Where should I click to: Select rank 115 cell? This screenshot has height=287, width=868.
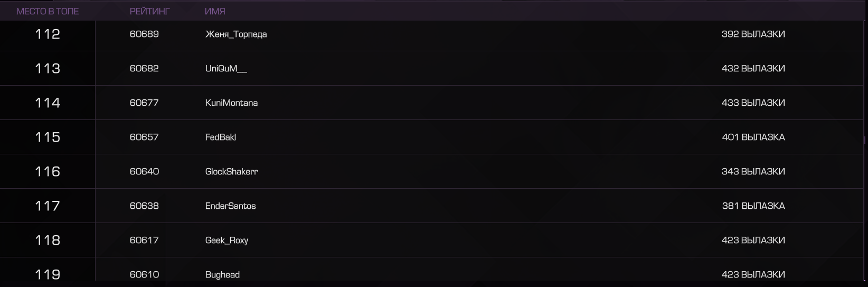click(x=48, y=137)
